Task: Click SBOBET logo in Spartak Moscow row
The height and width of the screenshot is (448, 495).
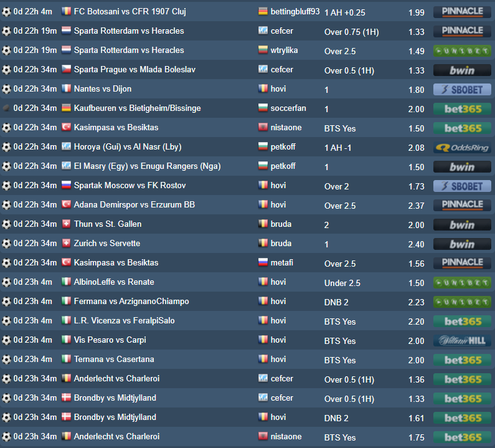Action: (x=462, y=186)
